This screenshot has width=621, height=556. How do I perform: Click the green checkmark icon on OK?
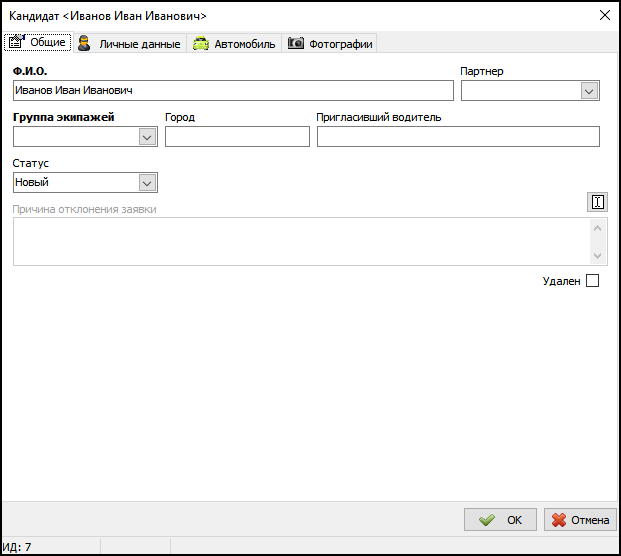[x=487, y=520]
